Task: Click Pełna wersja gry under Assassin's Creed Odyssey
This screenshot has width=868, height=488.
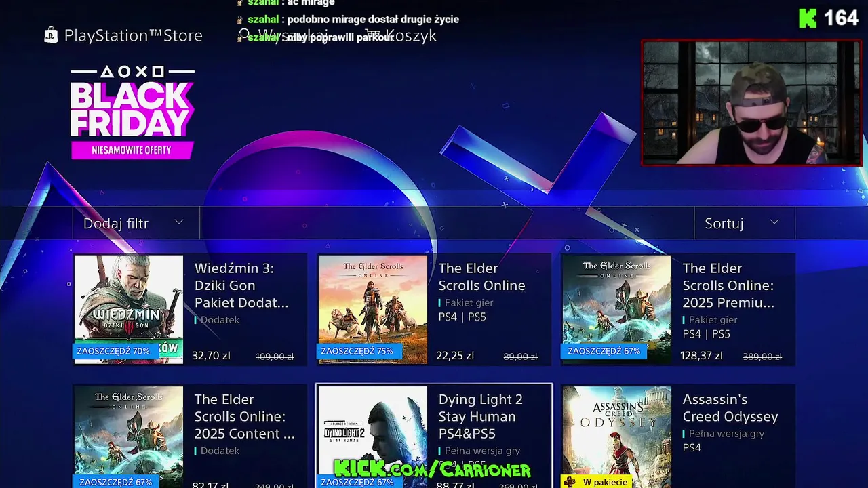Action: (726, 434)
